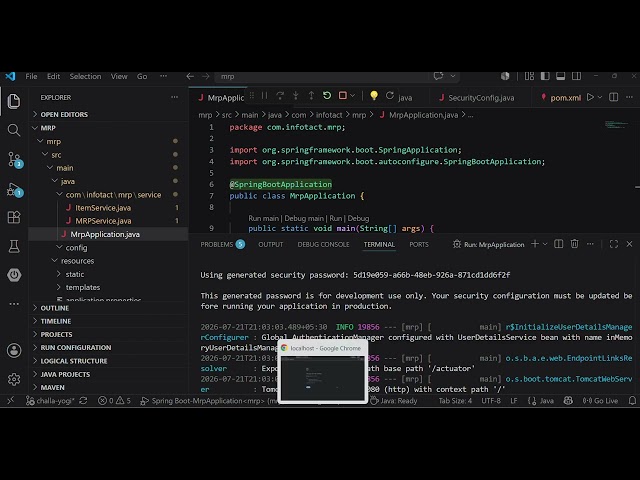Click the debug Step Over button
The image size is (640, 480).
coord(280,96)
